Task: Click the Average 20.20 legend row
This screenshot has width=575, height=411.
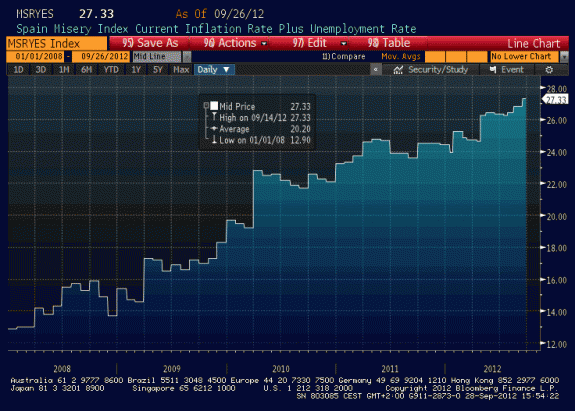Action: click(261, 129)
